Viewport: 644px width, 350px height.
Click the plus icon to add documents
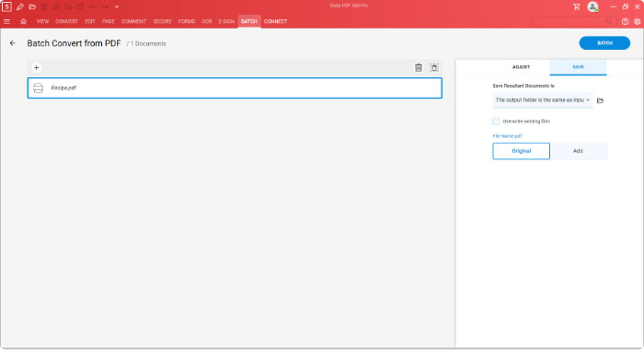pyautogui.click(x=36, y=67)
